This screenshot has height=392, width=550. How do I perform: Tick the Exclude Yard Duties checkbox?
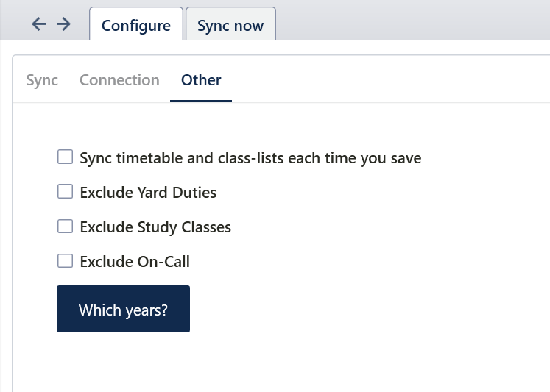(x=66, y=192)
